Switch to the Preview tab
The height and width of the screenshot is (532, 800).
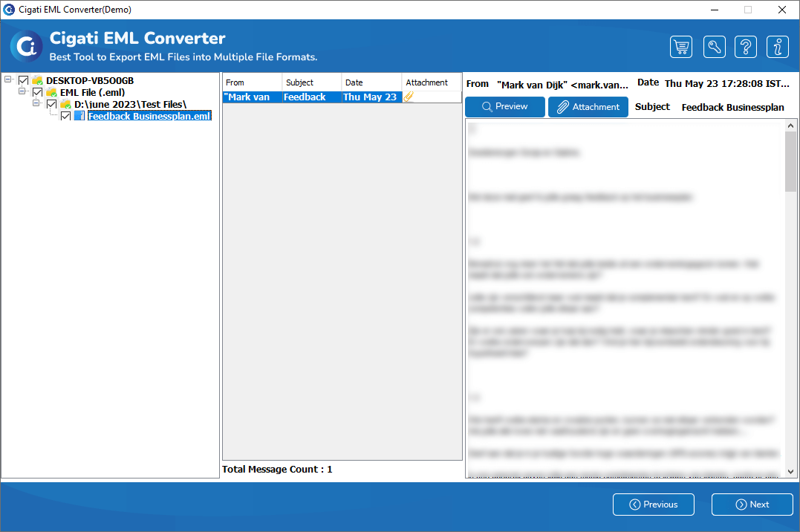[505, 107]
